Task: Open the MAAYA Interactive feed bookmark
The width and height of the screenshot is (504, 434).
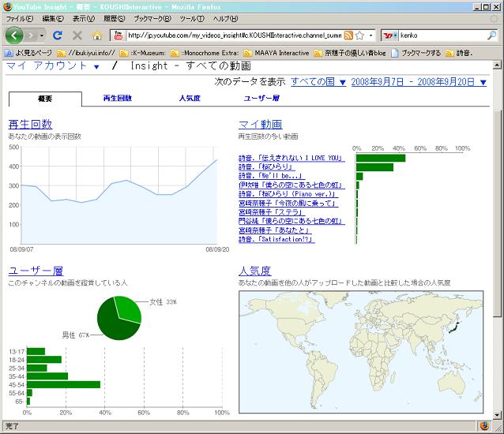Action: [x=276, y=54]
